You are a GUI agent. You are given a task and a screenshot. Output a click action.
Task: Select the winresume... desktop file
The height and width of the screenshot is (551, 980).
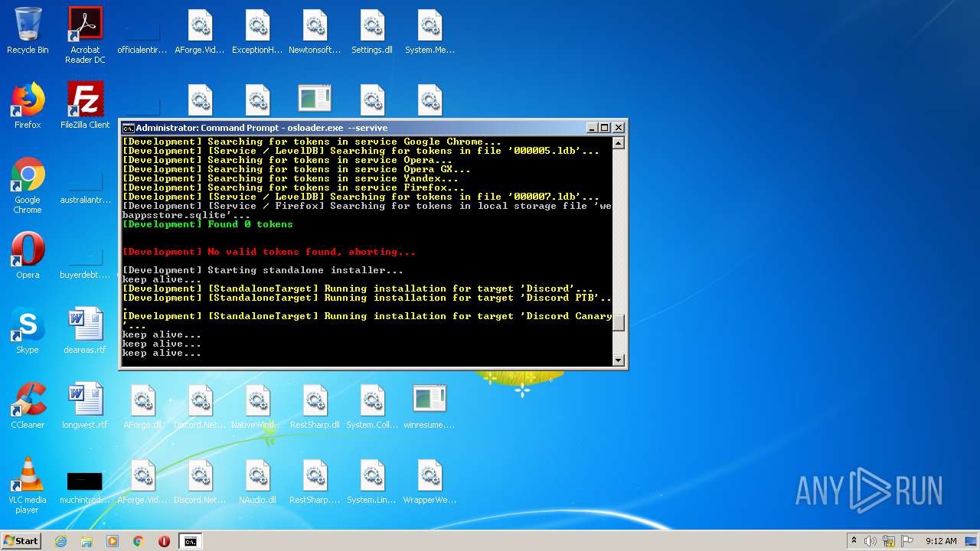click(430, 406)
